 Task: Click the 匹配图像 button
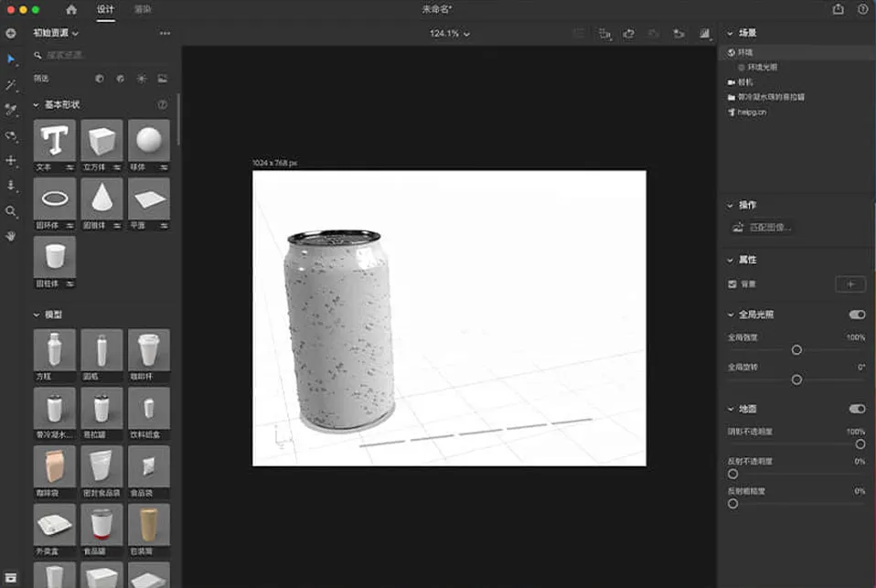(762, 227)
